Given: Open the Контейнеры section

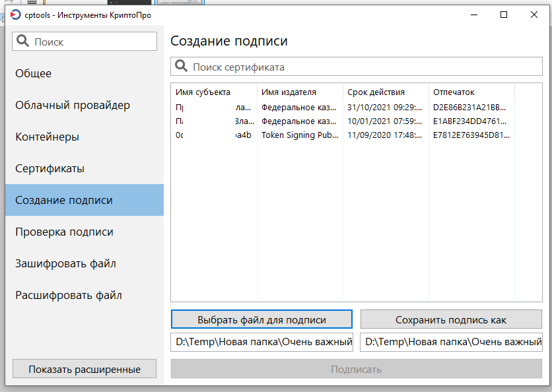Looking at the screenshot, I should pyautogui.click(x=48, y=137).
